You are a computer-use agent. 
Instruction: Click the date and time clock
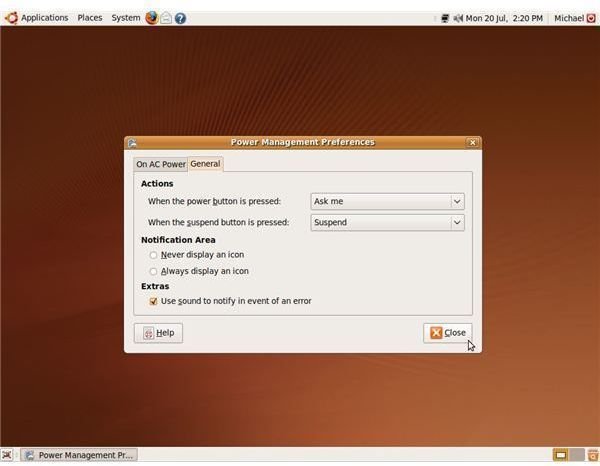pos(504,18)
